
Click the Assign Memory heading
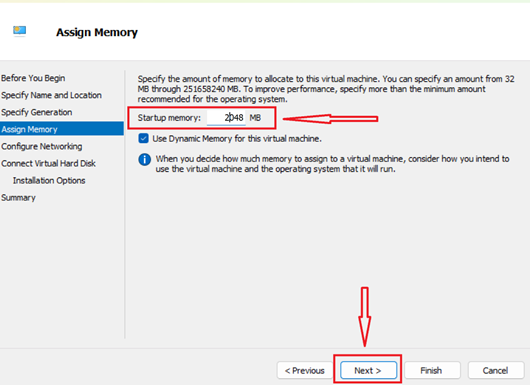click(97, 32)
